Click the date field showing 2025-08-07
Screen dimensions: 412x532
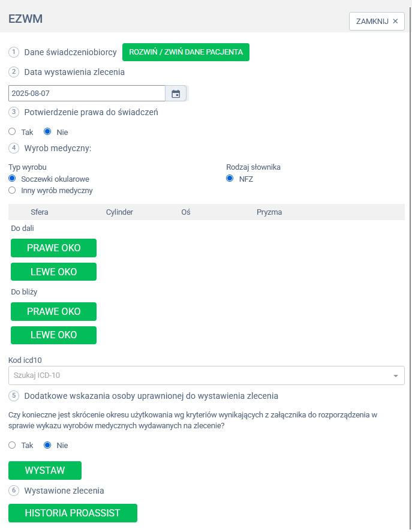pos(87,94)
